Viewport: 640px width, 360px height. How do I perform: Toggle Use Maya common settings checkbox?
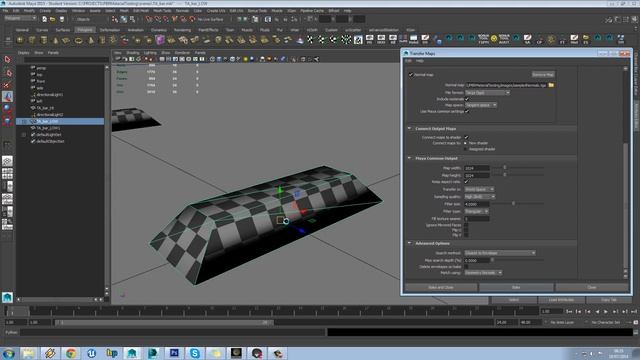pos(467,111)
